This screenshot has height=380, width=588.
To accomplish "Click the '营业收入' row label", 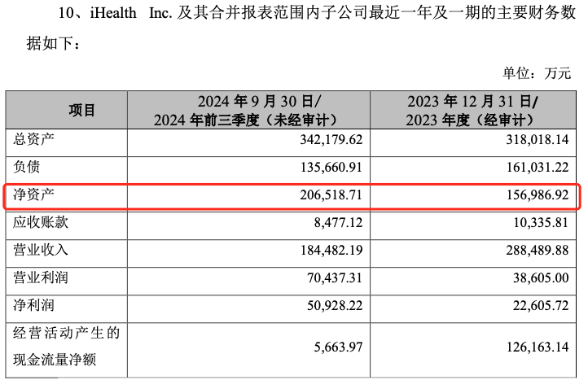I will click(38, 251).
